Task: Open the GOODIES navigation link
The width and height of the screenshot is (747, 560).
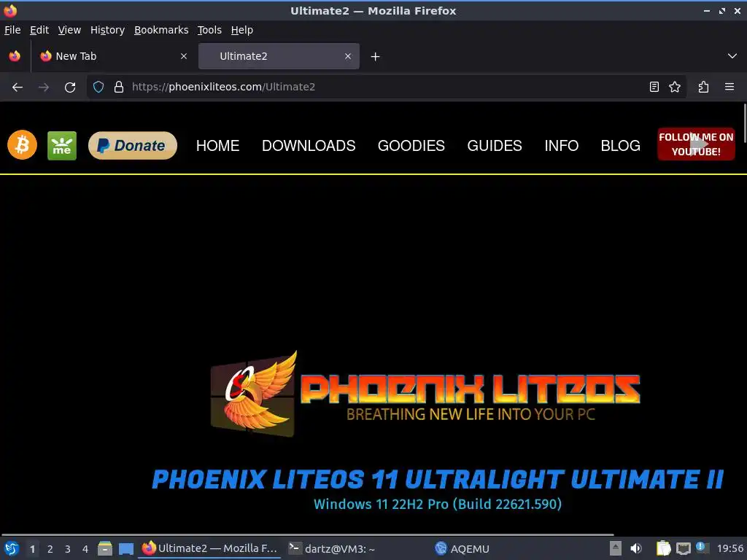Action: 411,146
